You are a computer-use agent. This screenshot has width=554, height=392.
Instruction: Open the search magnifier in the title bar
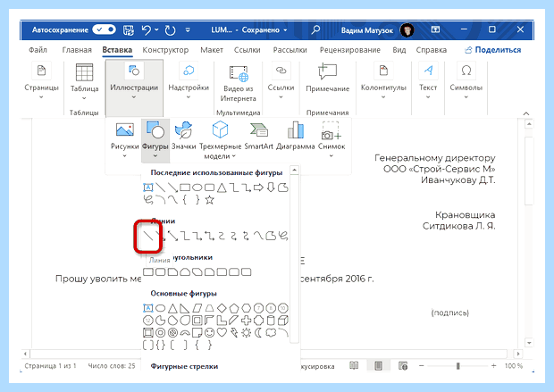[x=315, y=29]
